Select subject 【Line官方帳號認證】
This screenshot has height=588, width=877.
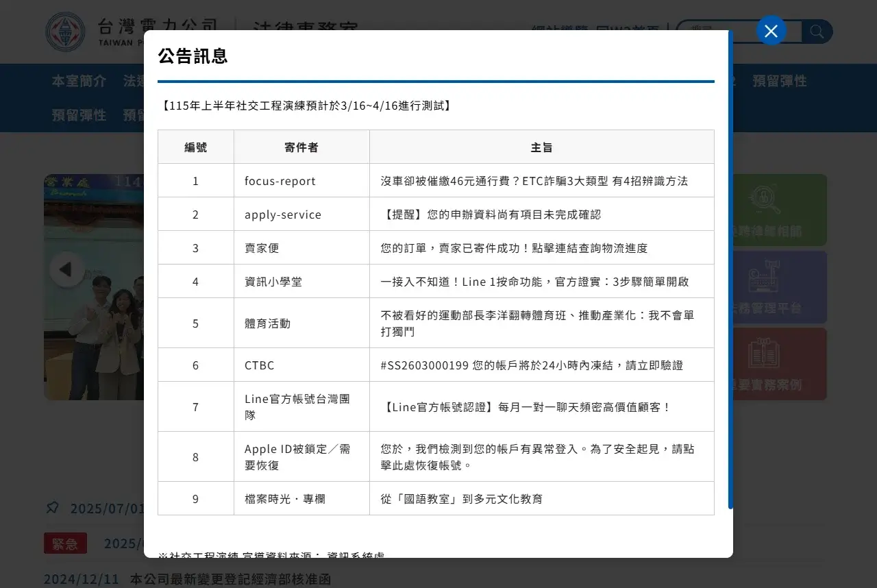(542, 407)
